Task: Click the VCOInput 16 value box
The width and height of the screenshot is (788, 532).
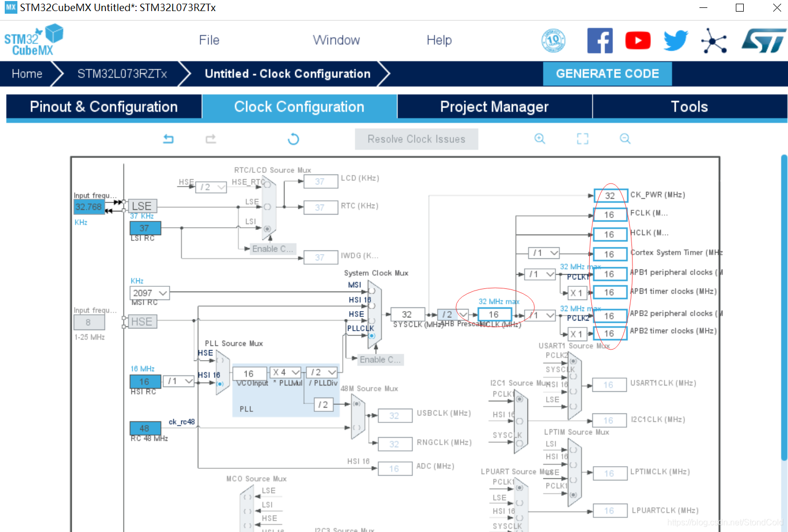Action: 249,373
